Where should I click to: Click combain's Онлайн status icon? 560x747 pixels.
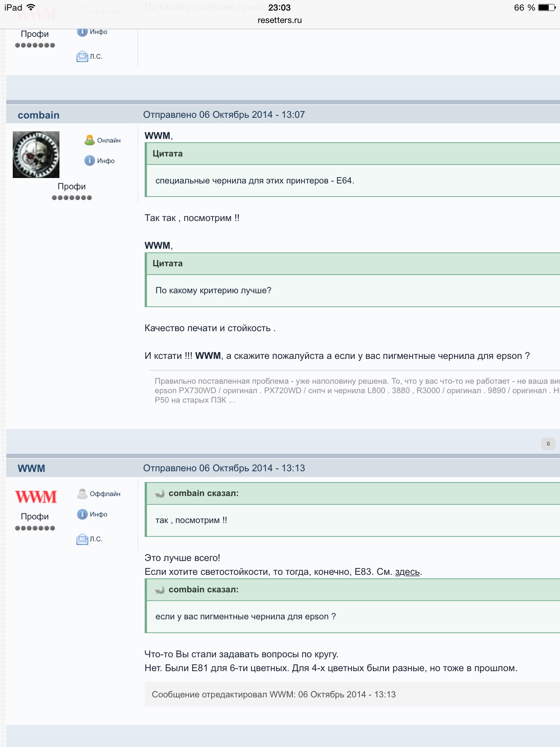90,140
